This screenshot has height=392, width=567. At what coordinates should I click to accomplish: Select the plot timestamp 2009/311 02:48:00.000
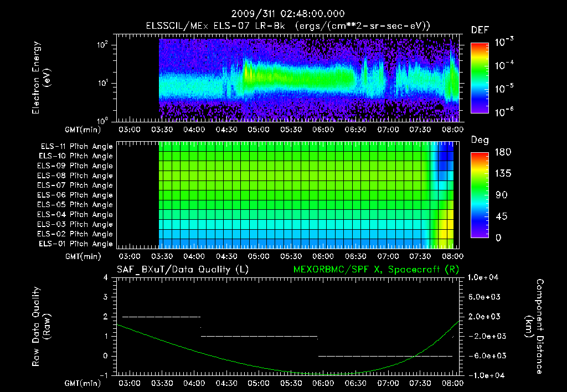click(x=288, y=14)
